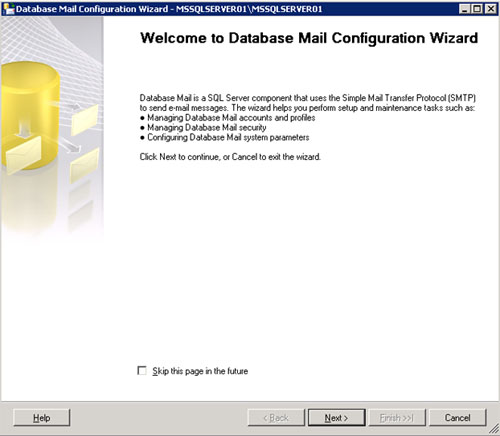
Task: Click the resize grip in the window corner
Action: click(494, 430)
